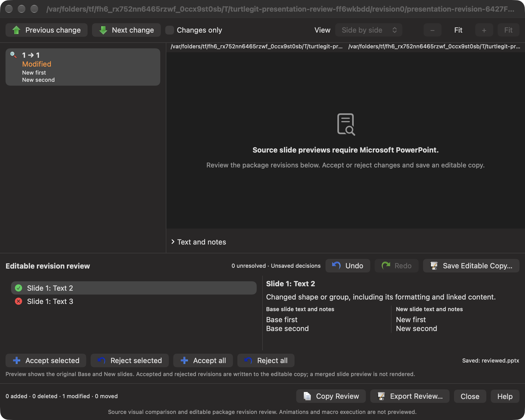This screenshot has height=420, width=525.
Task: Click the green Redo arrow icon
Action: (x=386, y=266)
